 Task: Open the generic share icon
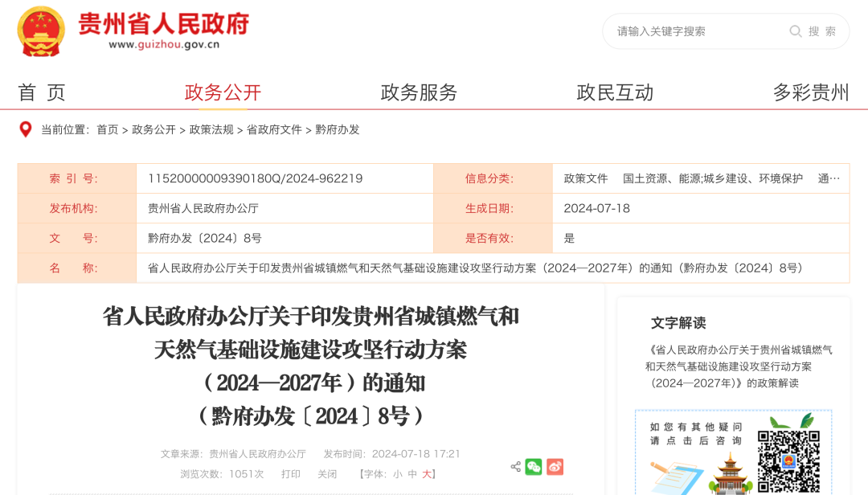tap(515, 466)
